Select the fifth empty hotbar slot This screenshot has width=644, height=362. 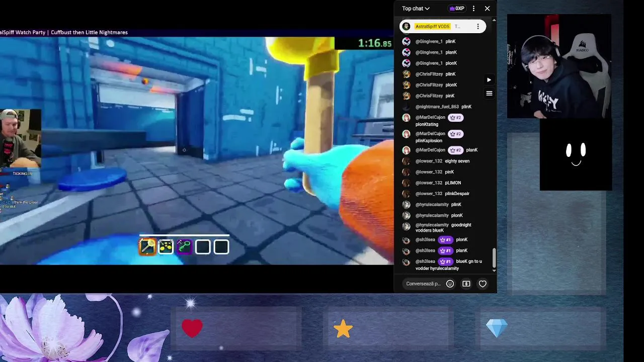coord(221,246)
